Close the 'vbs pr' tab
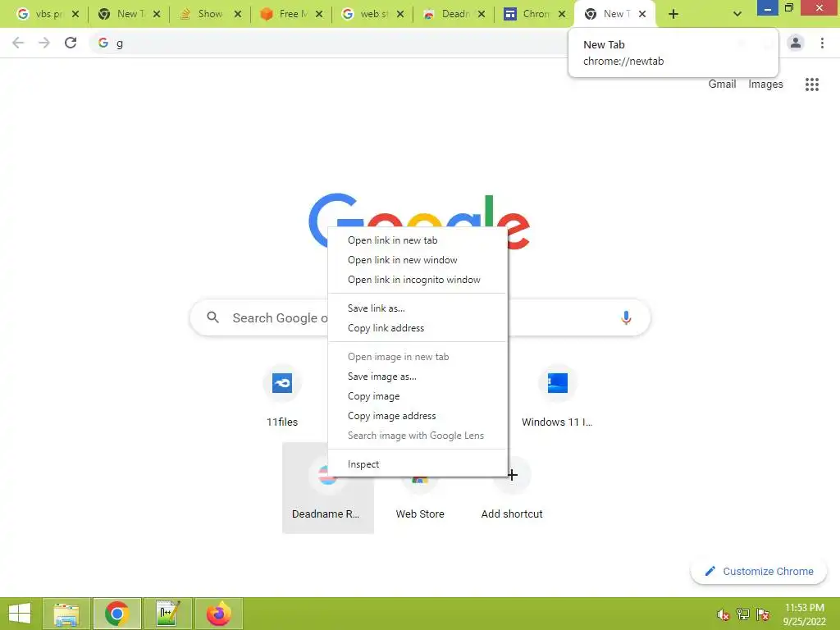The image size is (840, 630). pyautogui.click(x=75, y=14)
